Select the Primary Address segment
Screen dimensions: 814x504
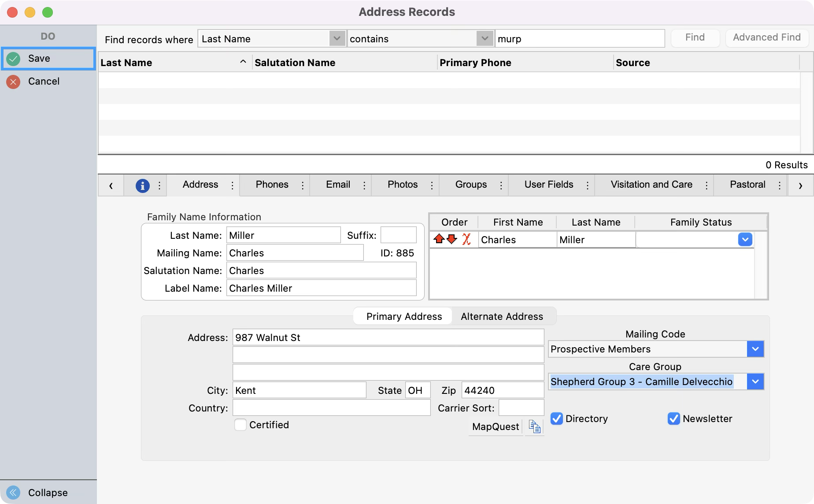[404, 316]
